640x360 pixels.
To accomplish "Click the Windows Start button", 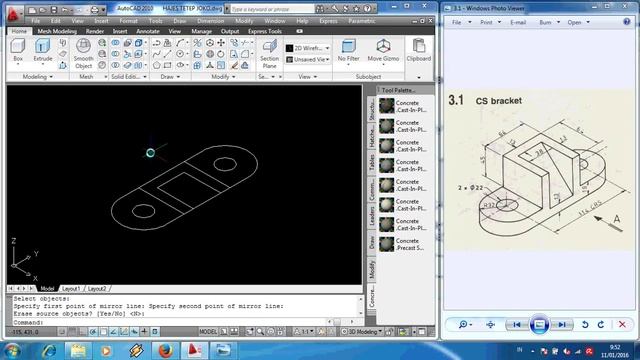I will 13,351.
